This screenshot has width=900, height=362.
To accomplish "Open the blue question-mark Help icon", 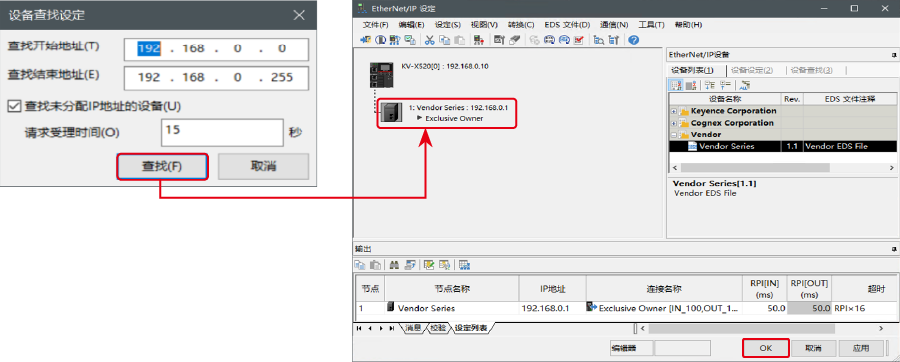I will coord(634,40).
